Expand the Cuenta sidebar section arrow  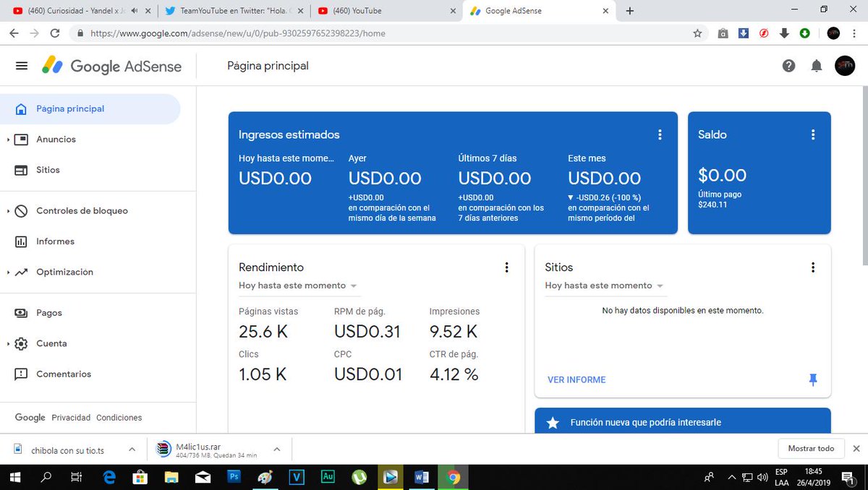click(x=8, y=344)
